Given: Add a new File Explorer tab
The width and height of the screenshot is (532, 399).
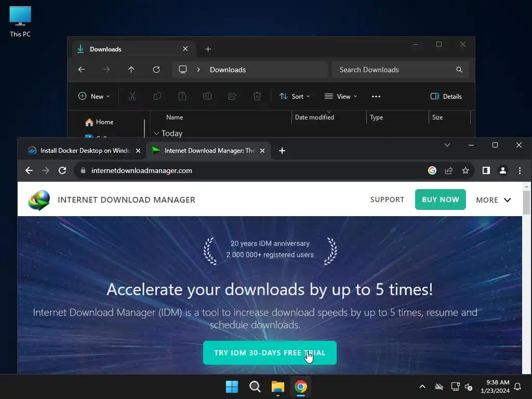Looking at the screenshot, I should tap(208, 49).
